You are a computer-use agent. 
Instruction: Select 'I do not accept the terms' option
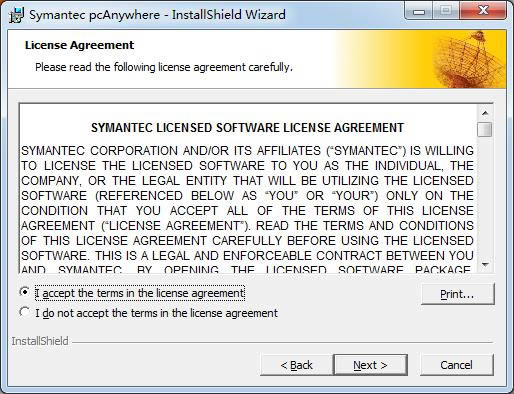(25, 312)
